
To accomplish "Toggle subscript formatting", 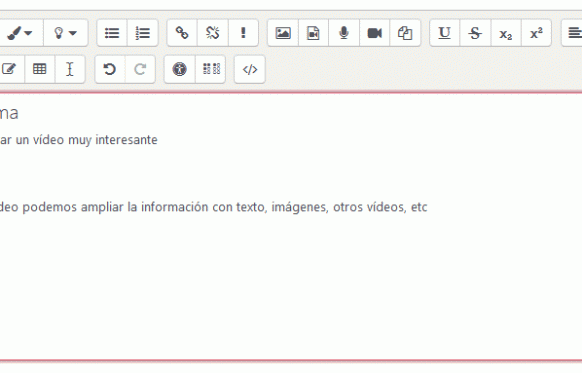I will [x=506, y=33].
